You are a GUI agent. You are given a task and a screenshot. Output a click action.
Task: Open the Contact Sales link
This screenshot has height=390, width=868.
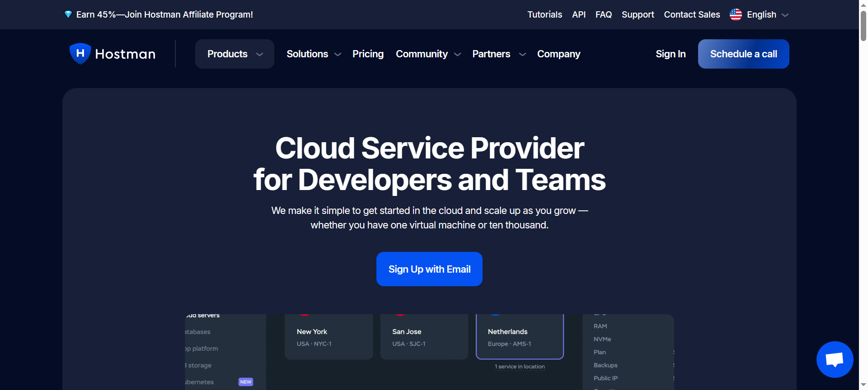click(692, 14)
